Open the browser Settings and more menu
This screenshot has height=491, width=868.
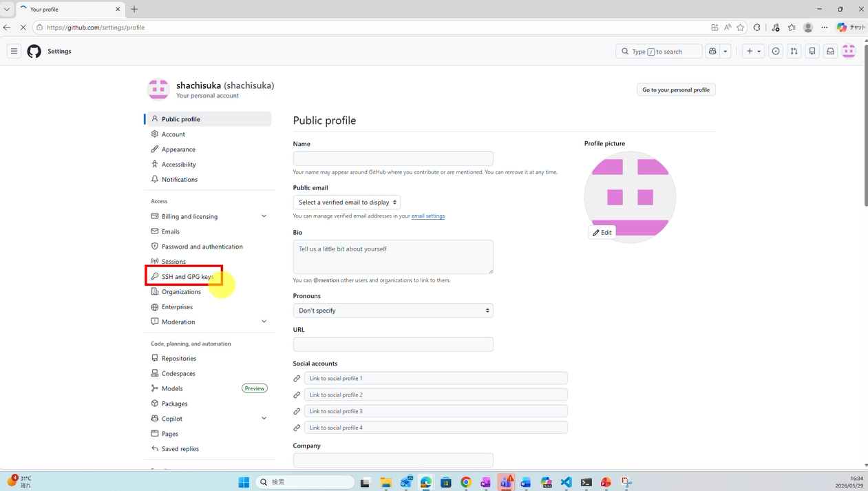point(825,28)
